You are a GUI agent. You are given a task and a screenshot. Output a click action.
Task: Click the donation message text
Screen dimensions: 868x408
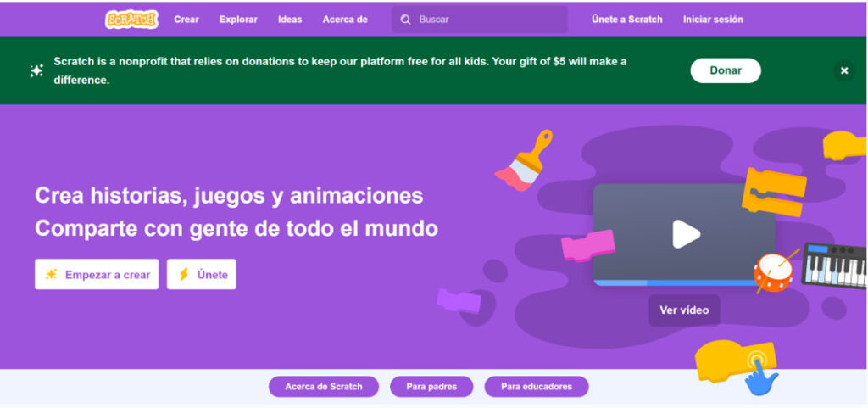pos(341,70)
